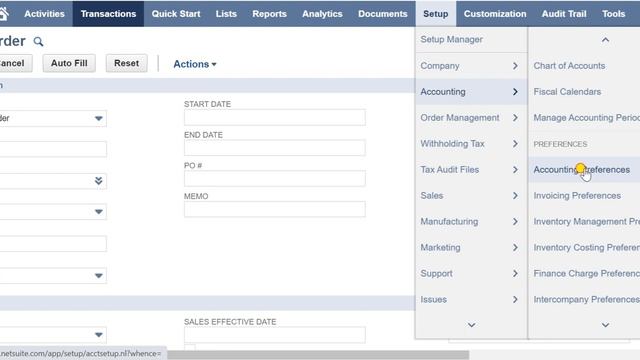
Task: Open the Analytics menu
Action: [322, 14]
